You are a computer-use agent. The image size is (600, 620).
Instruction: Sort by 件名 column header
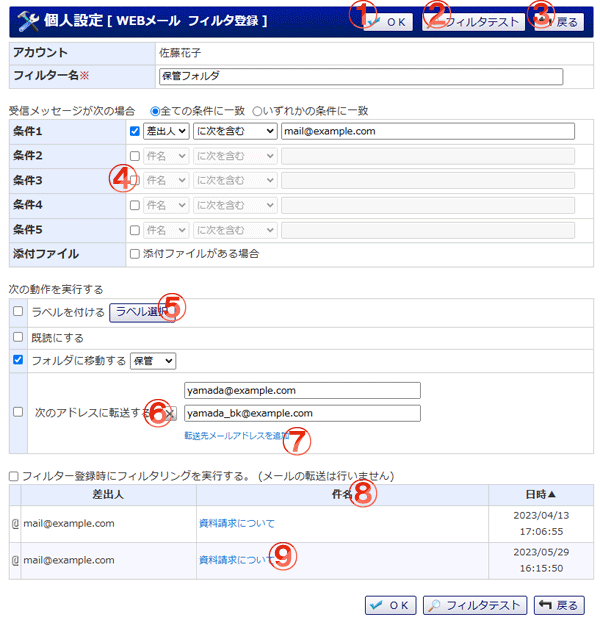(x=342, y=495)
